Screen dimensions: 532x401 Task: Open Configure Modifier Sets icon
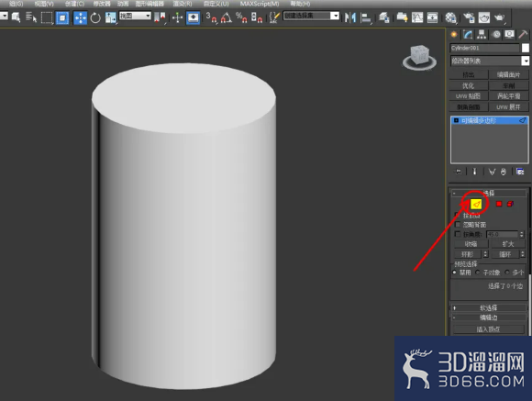(520, 172)
